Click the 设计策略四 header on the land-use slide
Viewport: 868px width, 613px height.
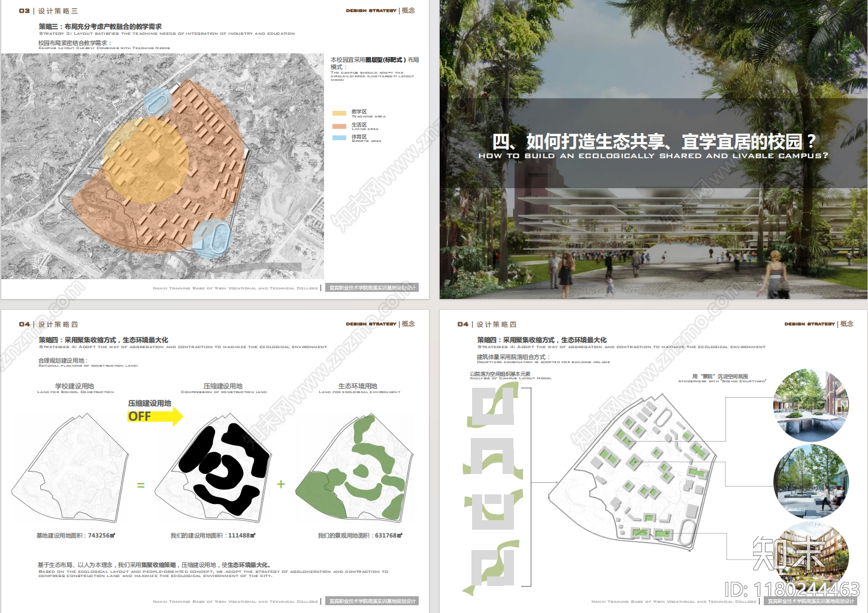pyautogui.click(x=58, y=324)
